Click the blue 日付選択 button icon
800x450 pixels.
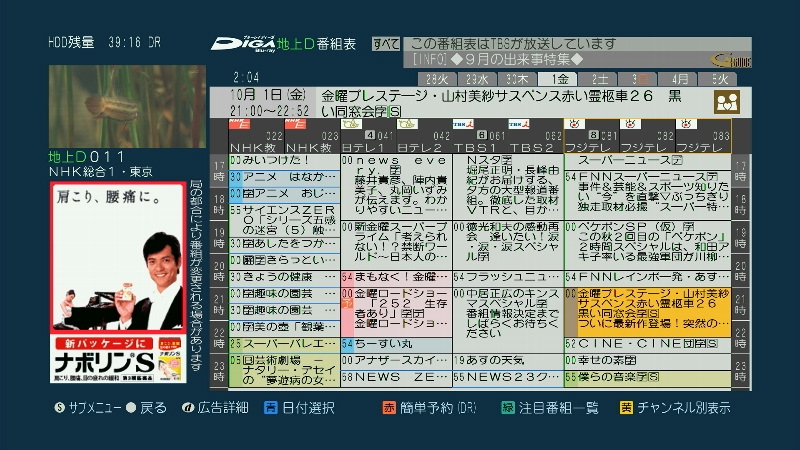click(271, 407)
